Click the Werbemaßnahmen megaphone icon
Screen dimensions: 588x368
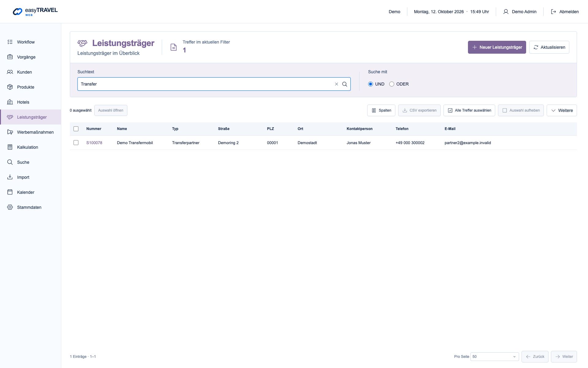point(10,132)
